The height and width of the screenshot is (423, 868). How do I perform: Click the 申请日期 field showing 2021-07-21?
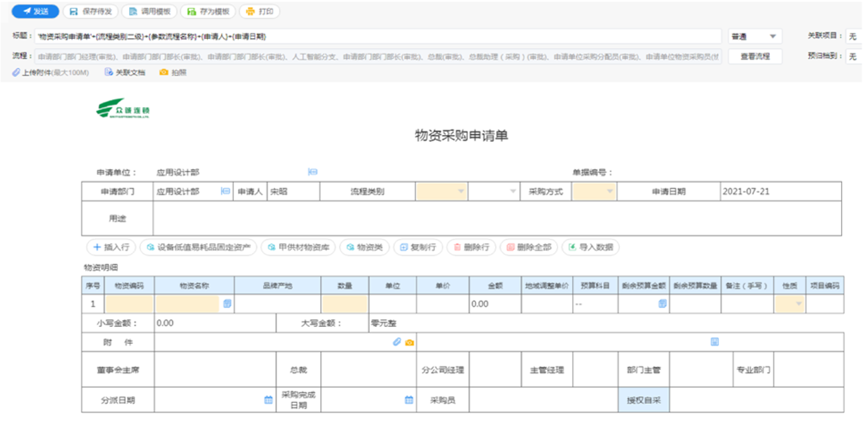tap(781, 192)
